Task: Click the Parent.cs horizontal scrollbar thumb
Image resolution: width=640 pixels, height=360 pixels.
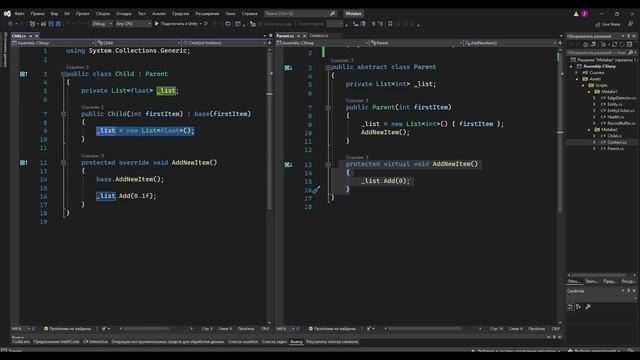Action: point(425,329)
